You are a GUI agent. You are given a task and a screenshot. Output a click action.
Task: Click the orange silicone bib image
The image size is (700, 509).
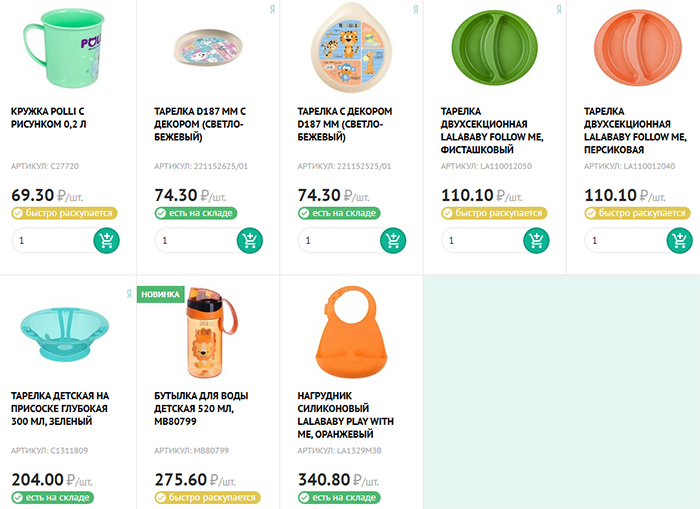tap(351, 333)
